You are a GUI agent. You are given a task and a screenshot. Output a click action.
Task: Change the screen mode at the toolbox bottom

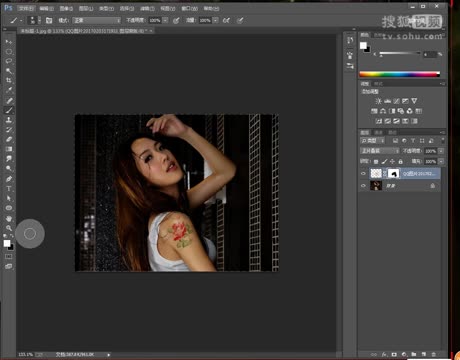pyautogui.click(x=9, y=266)
